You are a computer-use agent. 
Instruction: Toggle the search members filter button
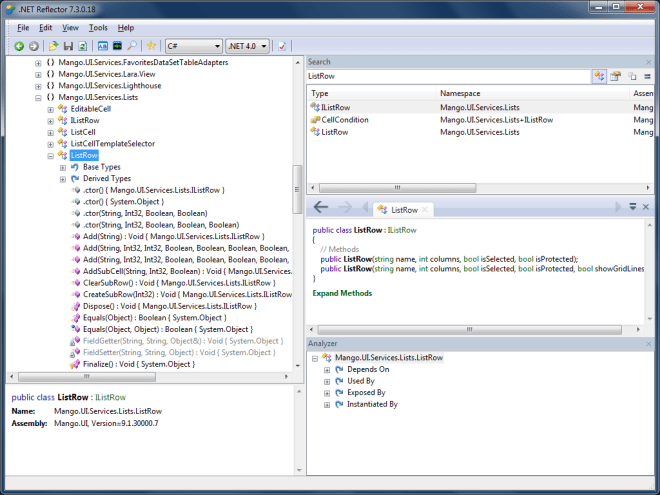point(615,76)
